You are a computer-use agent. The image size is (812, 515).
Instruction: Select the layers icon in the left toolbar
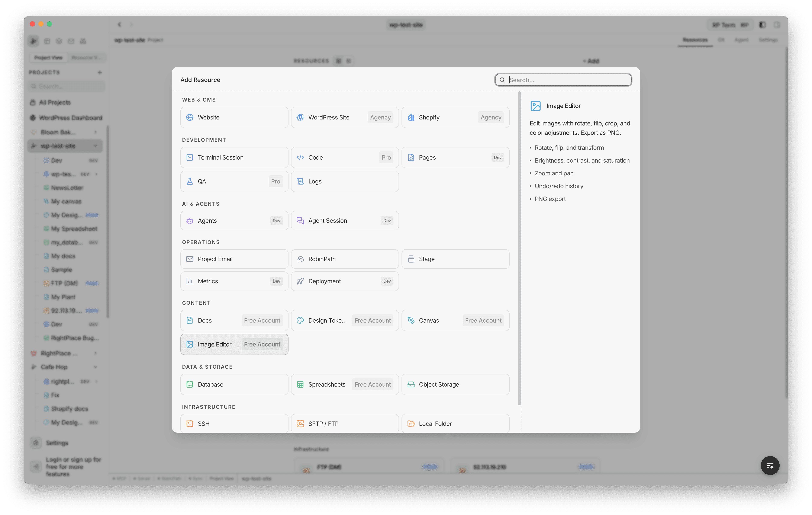[59, 41]
